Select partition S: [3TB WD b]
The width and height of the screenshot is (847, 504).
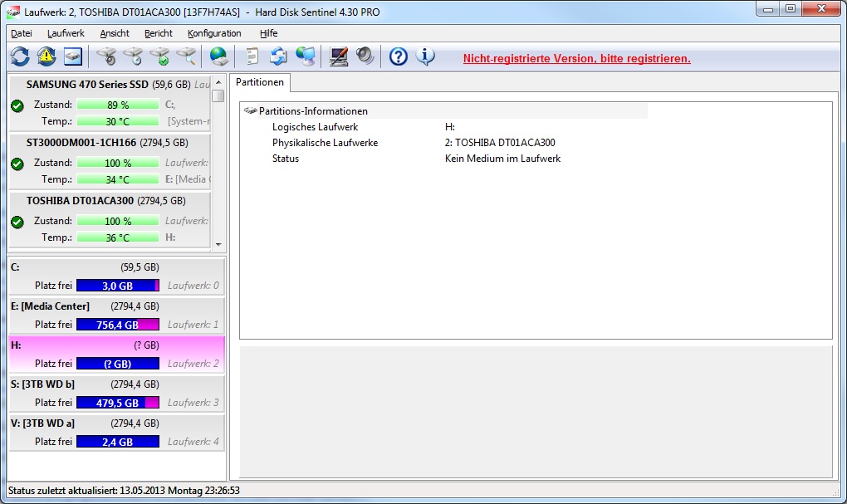117,393
